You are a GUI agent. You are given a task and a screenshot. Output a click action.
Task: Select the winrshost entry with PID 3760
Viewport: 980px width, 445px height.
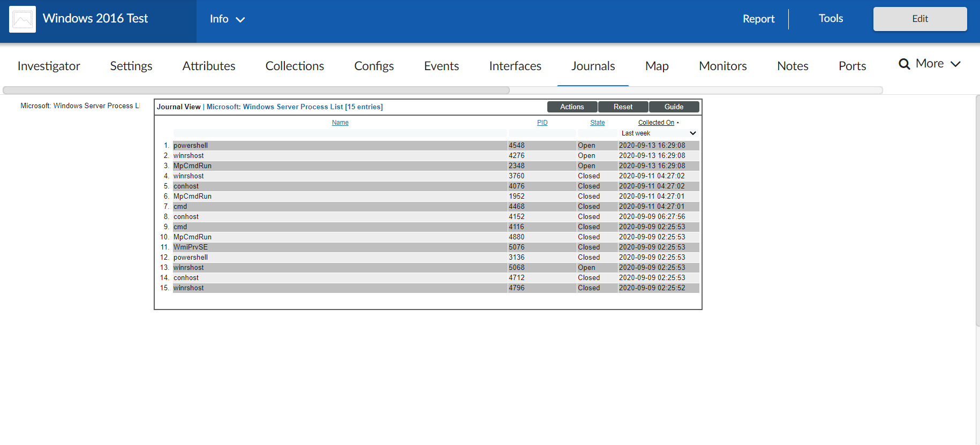[436, 176]
